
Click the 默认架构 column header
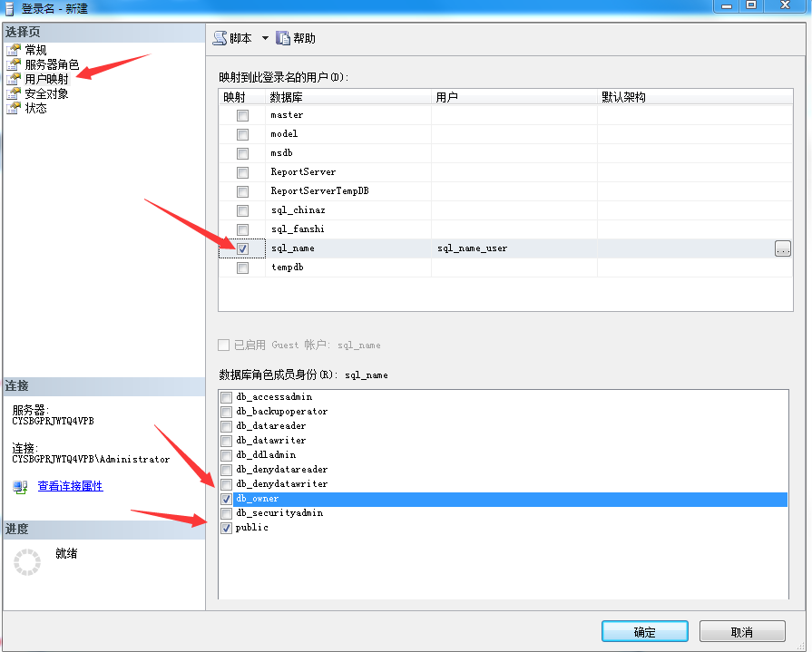pos(695,97)
